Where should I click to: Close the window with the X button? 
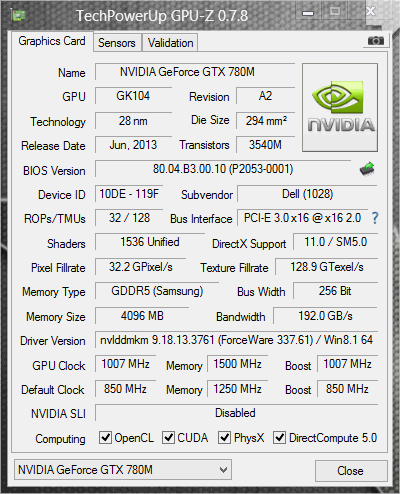coord(370,12)
